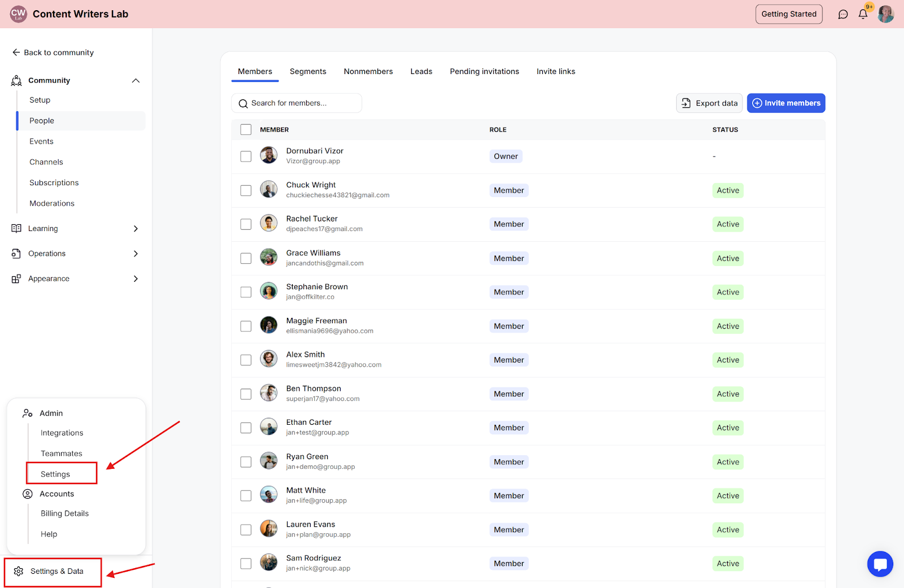
Task: Tick the Ethan Carter row checkbox
Action: (x=246, y=428)
